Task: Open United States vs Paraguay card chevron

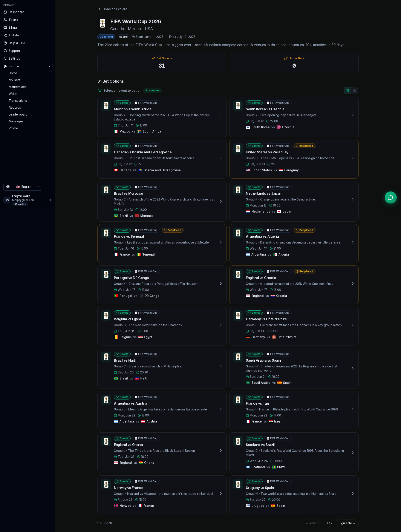Action: pyautogui.click(x=353, y=158)
